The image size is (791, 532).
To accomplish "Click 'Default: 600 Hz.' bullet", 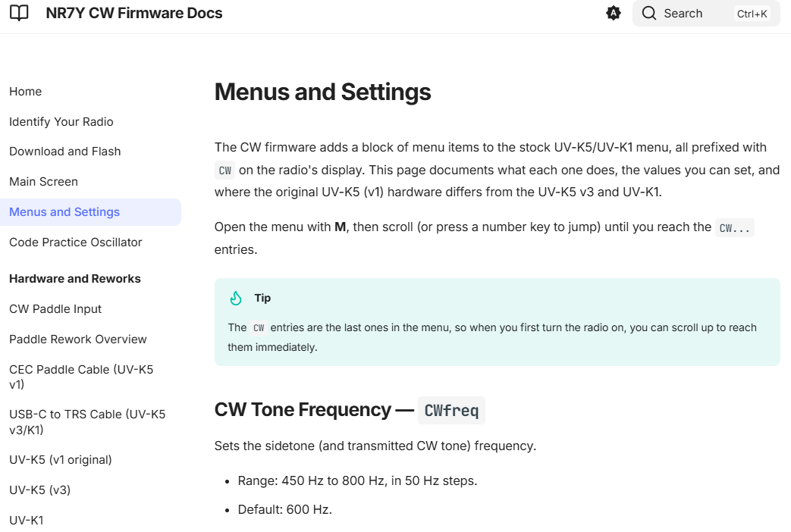I will tap(284, 509).
